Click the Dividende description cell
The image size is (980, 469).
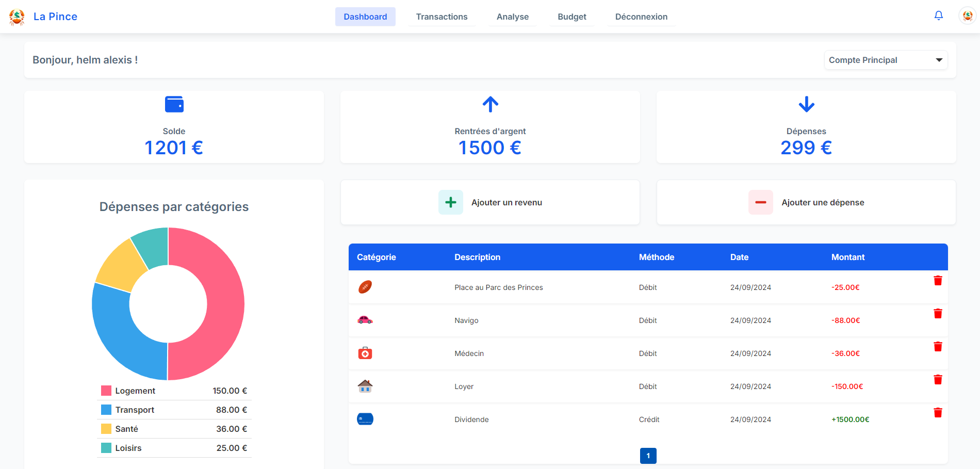pos(471,419)
